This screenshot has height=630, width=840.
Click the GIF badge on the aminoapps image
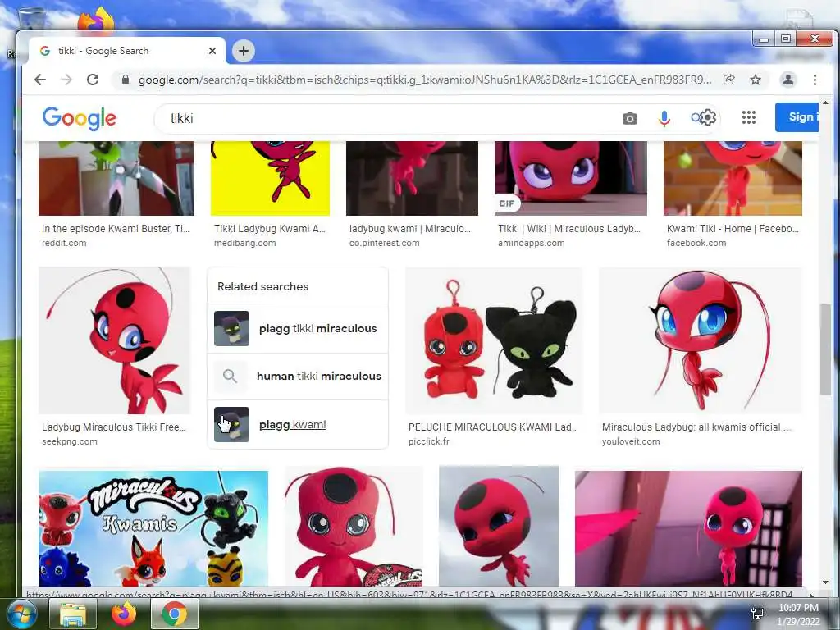(507, 203)
